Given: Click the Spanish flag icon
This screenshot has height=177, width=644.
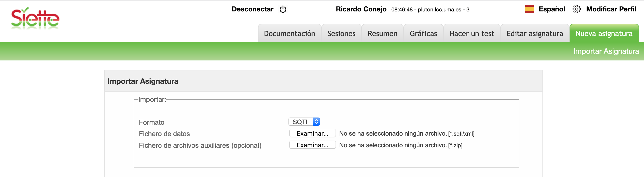Looking at the screenshot, I should [x=529, y=9].
